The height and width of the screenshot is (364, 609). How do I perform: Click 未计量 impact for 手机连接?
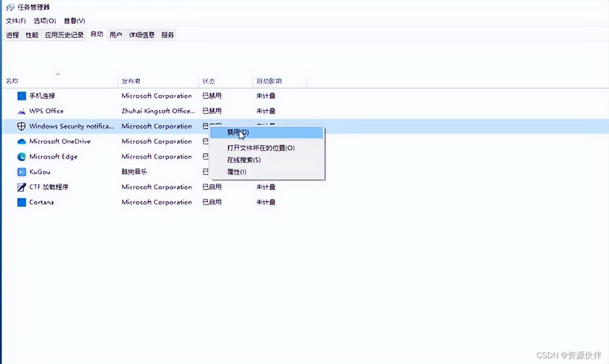pos(266,96)
